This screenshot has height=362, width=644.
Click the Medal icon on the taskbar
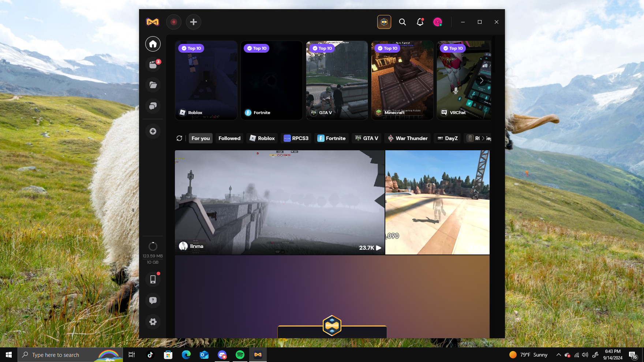click(258, 355)
